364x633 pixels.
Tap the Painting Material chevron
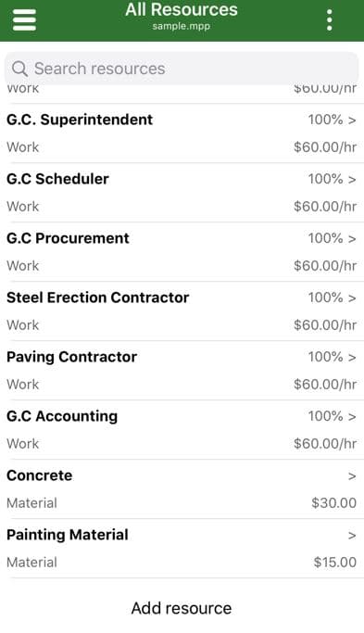point(352,536)
